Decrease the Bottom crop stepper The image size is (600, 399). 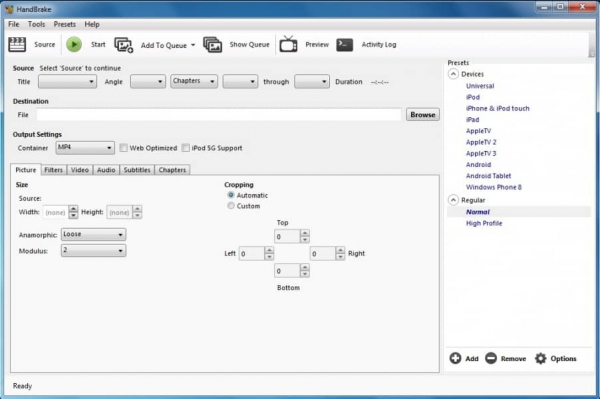305,274
